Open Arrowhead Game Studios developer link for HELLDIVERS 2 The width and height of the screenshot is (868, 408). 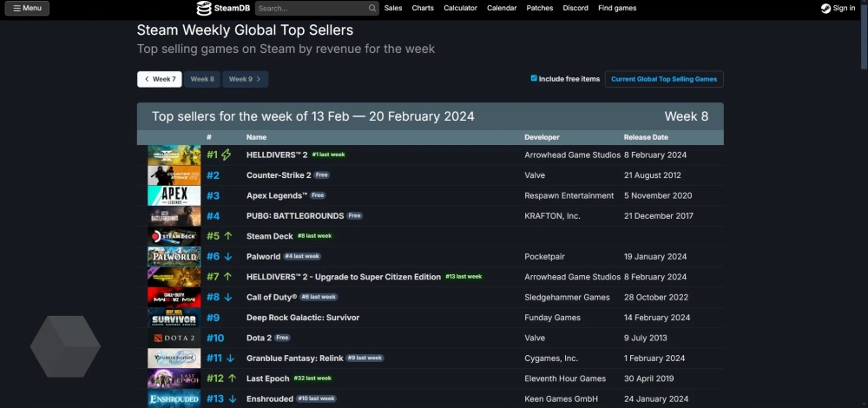point(572,155)
